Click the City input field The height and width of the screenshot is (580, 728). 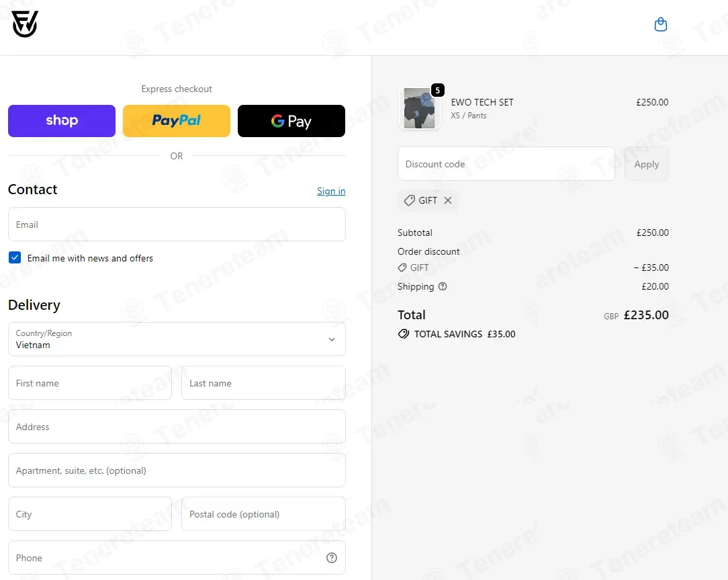pyautogui.click(x=89, y=514)
